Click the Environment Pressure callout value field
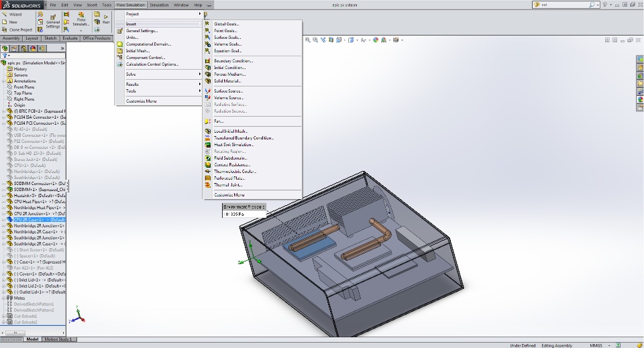The width and height of the screenshot is (644, 348). (x=244, y=214)
